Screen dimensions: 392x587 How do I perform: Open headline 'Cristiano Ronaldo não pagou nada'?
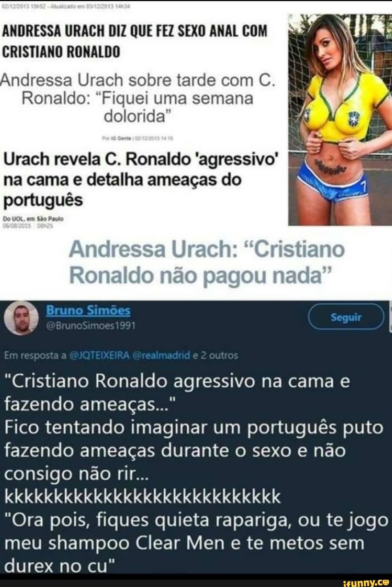pyautogui.click(x=207, y=262)
